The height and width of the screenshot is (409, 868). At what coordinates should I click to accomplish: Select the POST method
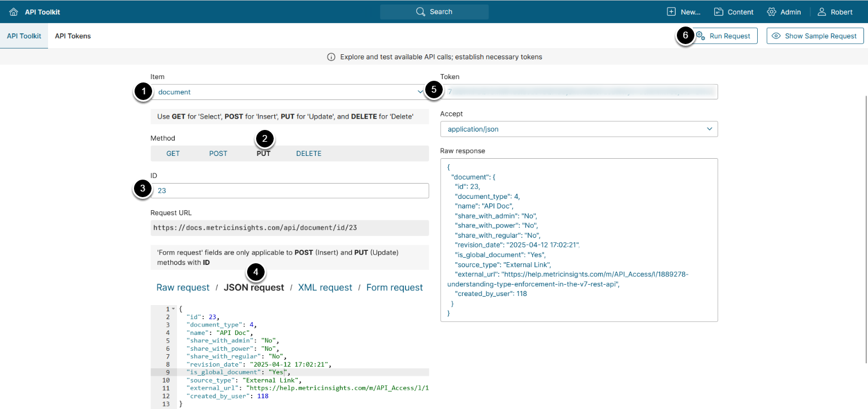218,154
